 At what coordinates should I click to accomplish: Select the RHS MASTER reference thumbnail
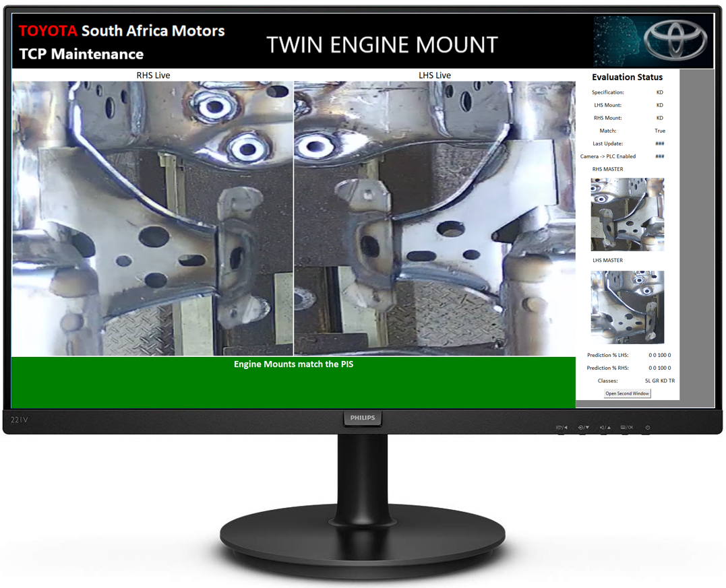click(628, 215)
